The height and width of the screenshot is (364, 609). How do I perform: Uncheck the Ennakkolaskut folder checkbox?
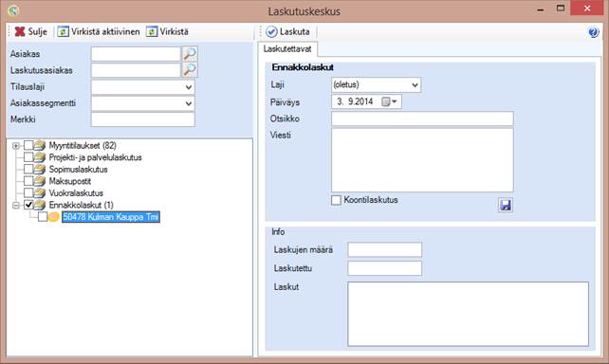click(28, 205)
